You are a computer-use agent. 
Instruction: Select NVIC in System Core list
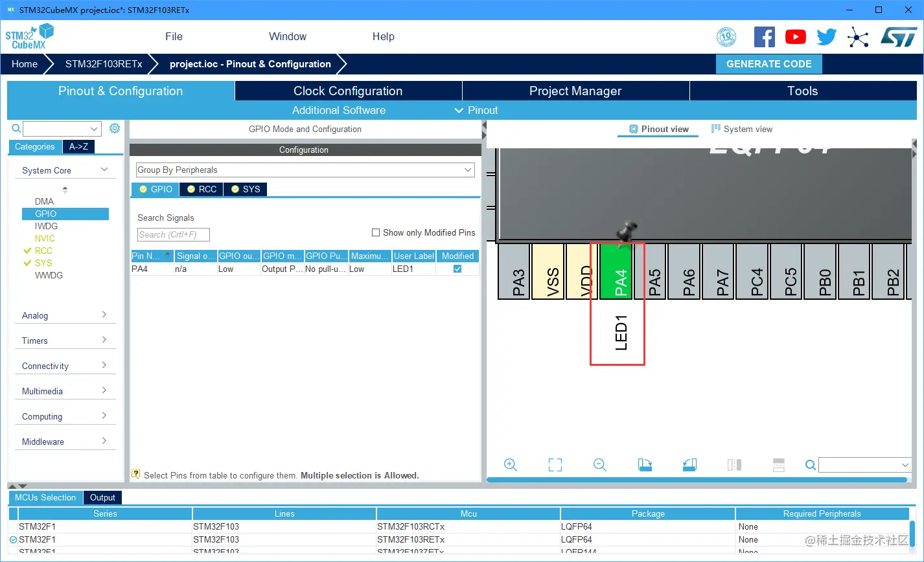pos(45,238)
